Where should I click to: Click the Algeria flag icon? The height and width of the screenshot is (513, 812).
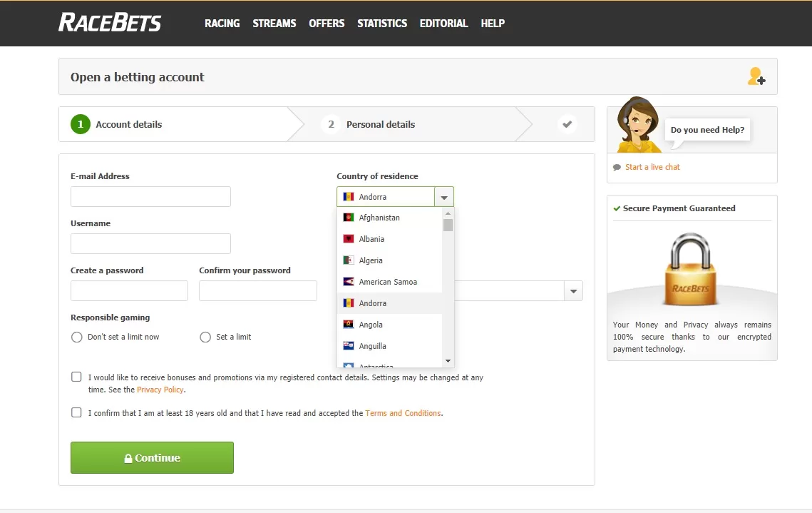coord(349,260)
